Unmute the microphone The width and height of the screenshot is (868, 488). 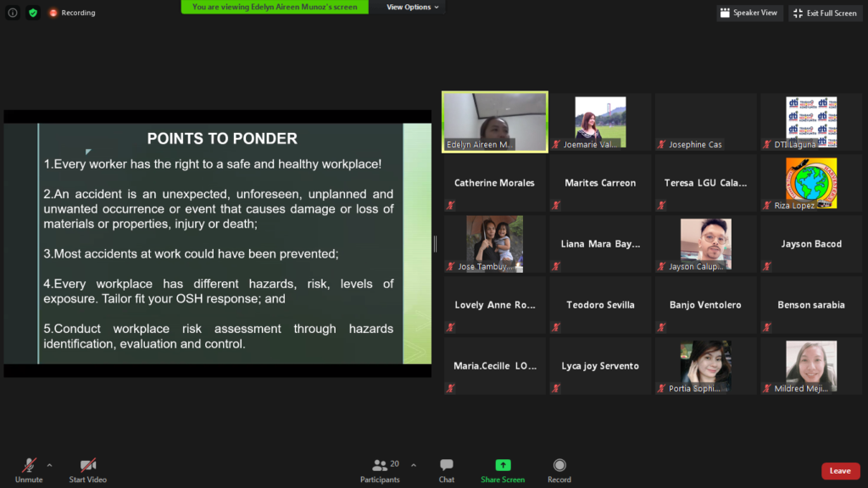[29, 470]
